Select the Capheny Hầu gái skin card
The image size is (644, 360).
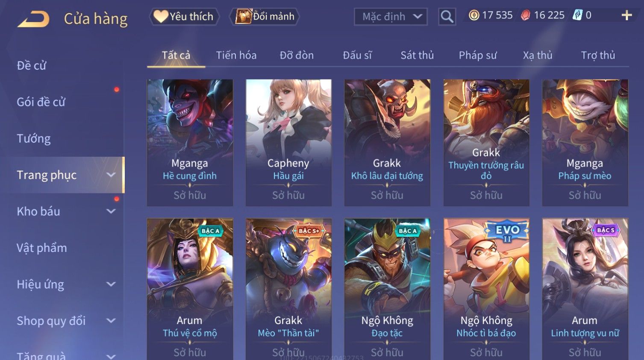[x=288, y=143]
